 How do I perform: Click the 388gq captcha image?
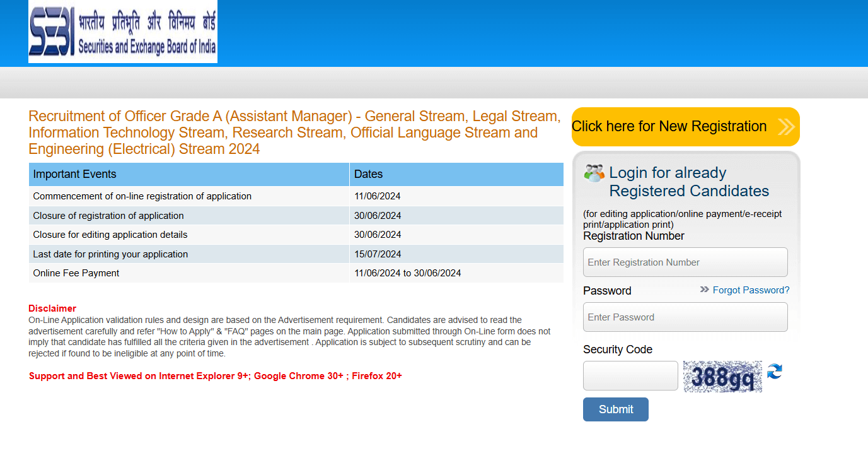(722, 377)
